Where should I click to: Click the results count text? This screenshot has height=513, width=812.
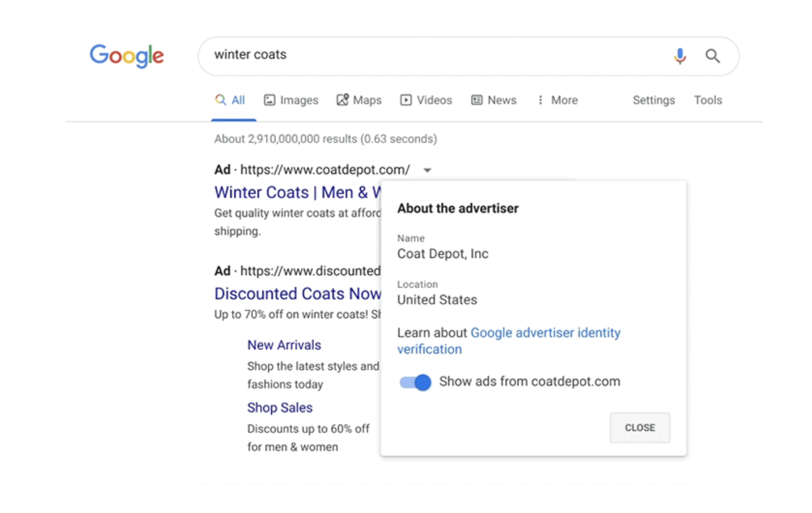click(326, 139)
